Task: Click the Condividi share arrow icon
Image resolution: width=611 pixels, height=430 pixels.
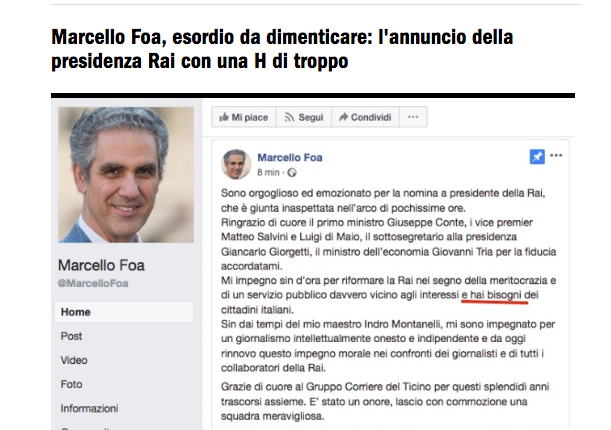Action: click(343, 117)
